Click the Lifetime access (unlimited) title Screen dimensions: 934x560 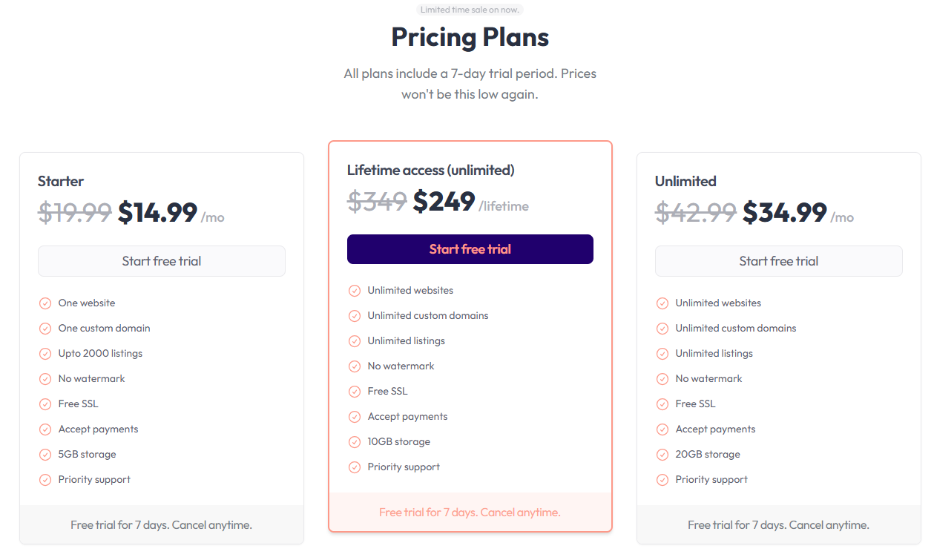[x=430, y=170]
